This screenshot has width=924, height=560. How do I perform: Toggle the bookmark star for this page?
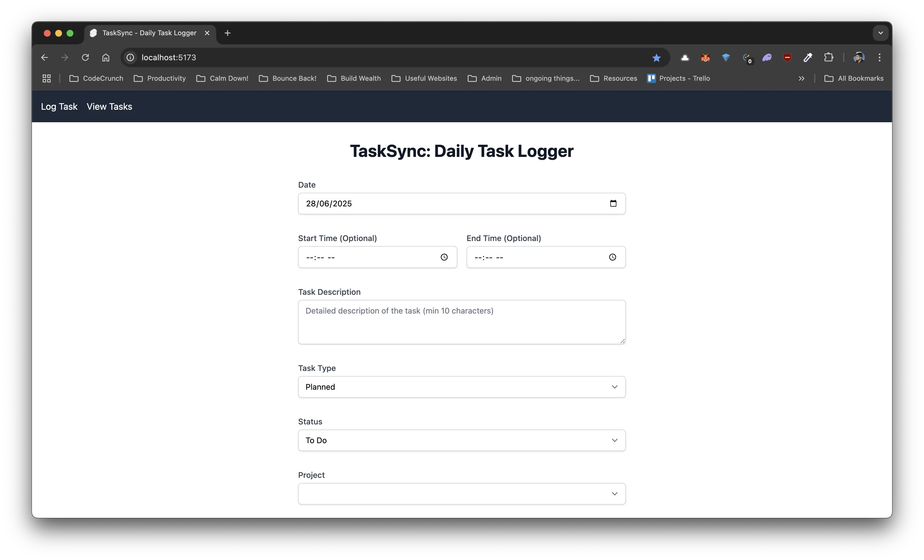[656, 57]
